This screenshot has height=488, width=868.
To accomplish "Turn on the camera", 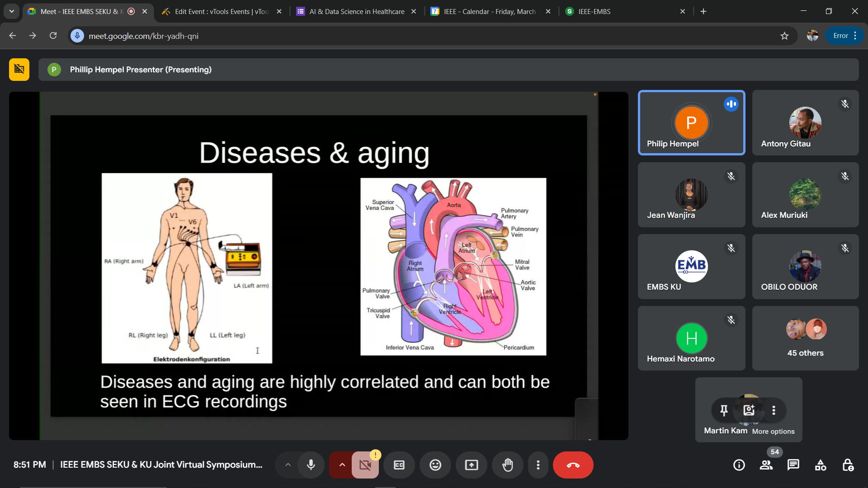I will pyautogui.click(x=365, y=465).
